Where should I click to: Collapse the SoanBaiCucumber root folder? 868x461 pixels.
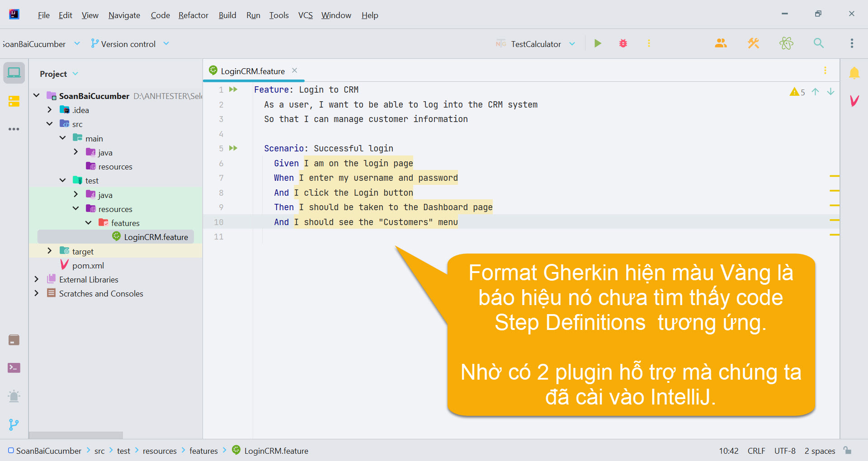click(x=37, y=96)
